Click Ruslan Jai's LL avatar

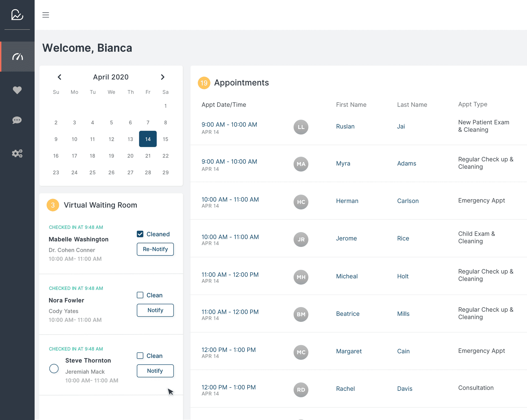[x=301, y=127]
